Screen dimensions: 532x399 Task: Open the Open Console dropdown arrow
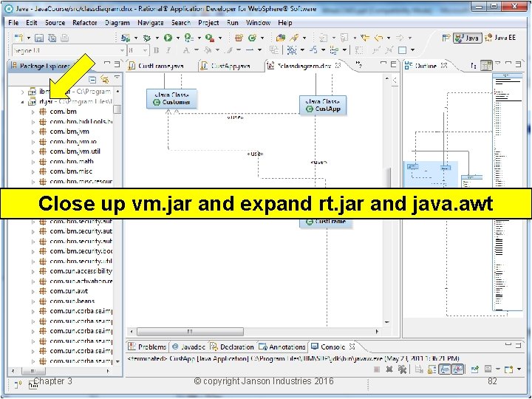tap(519, 369)
